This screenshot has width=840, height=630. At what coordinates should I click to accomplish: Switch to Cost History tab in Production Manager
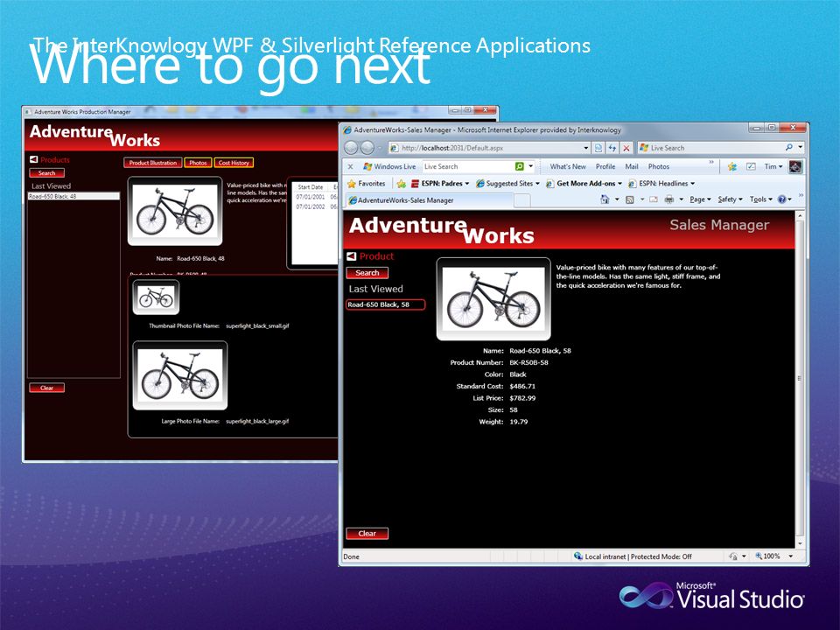pos(234,163)
